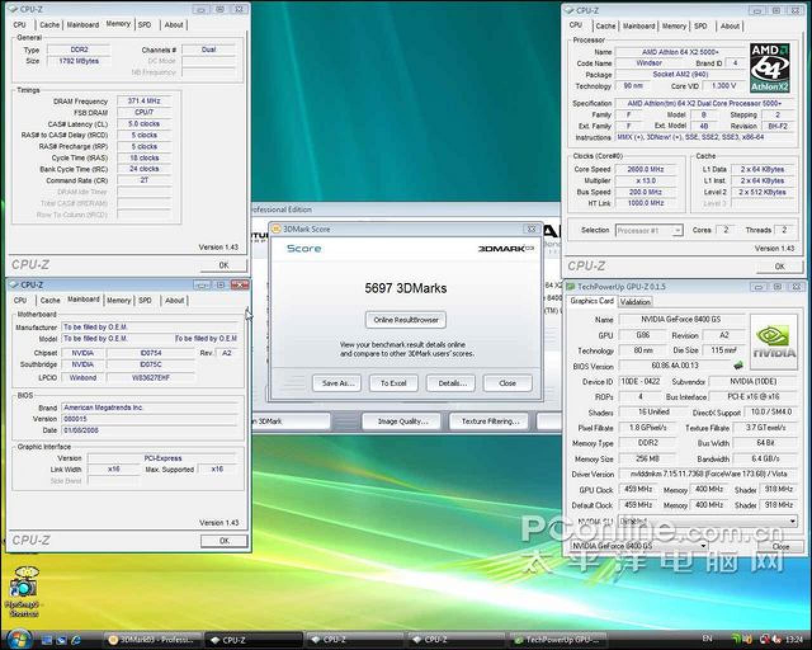Click OK in CPU-Z processor window

click(780, 267)
